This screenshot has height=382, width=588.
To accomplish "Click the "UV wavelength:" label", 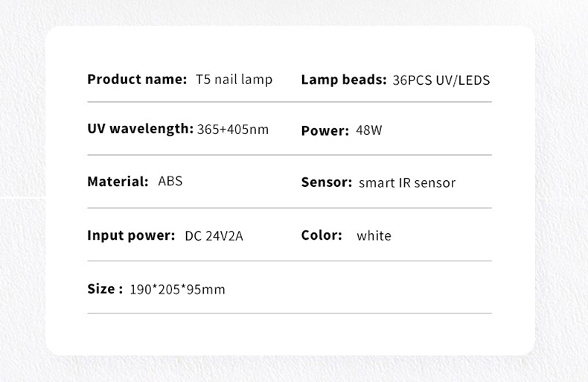I will pyautogui.click(x=140, y=129).
